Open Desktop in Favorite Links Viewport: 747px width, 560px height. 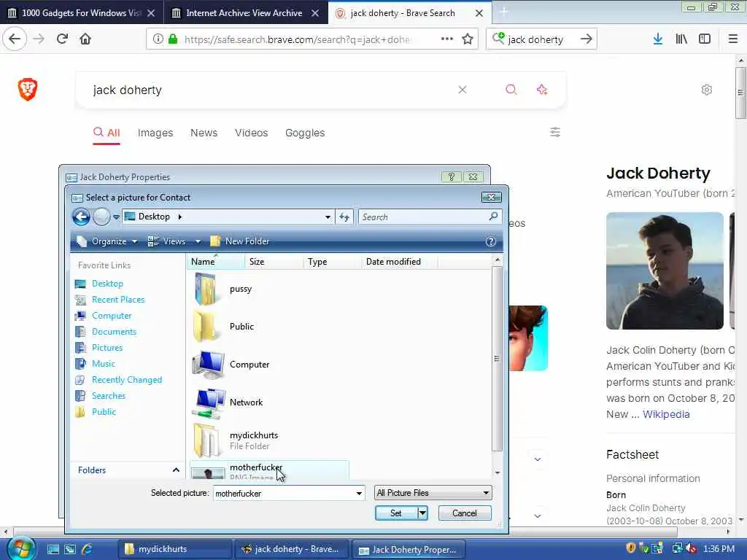(x=99, y=284)
